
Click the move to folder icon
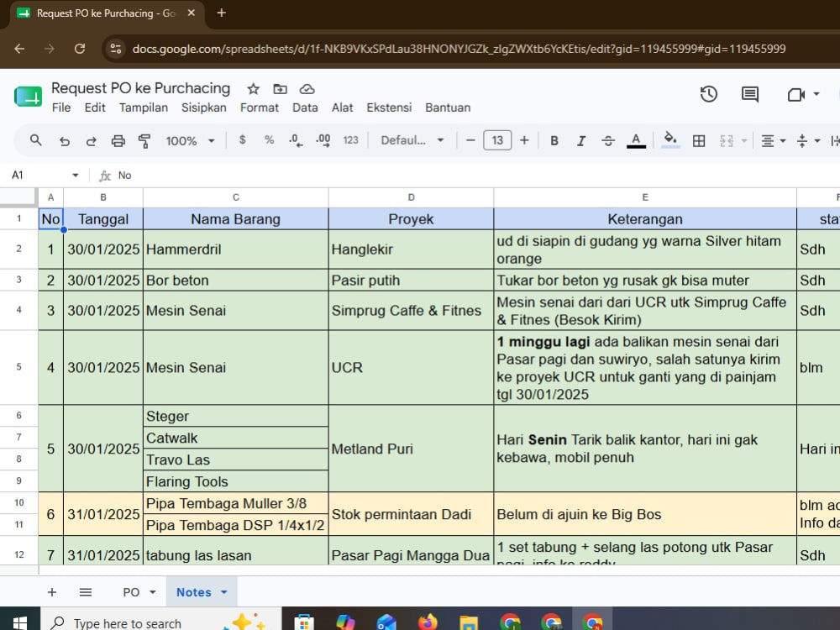[x=281, y=89]
